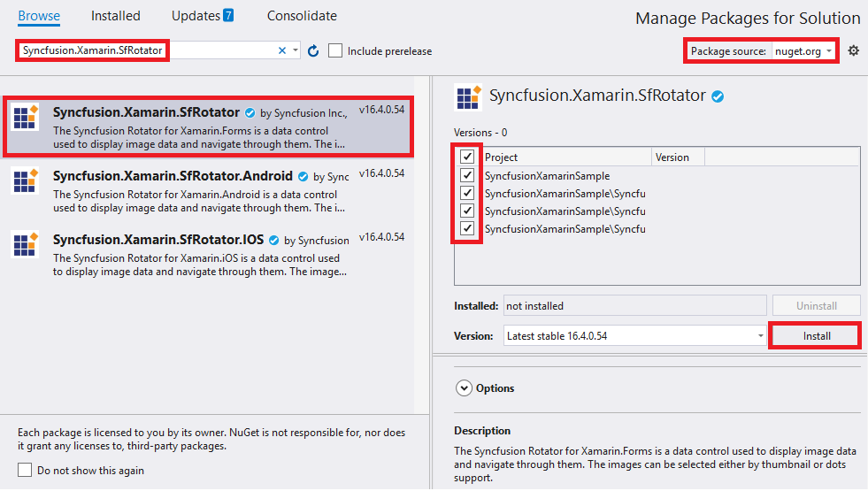Enable the Do not show this again checkbox
The height and width of the screenshot is (491, 868).
click(25, 470)
